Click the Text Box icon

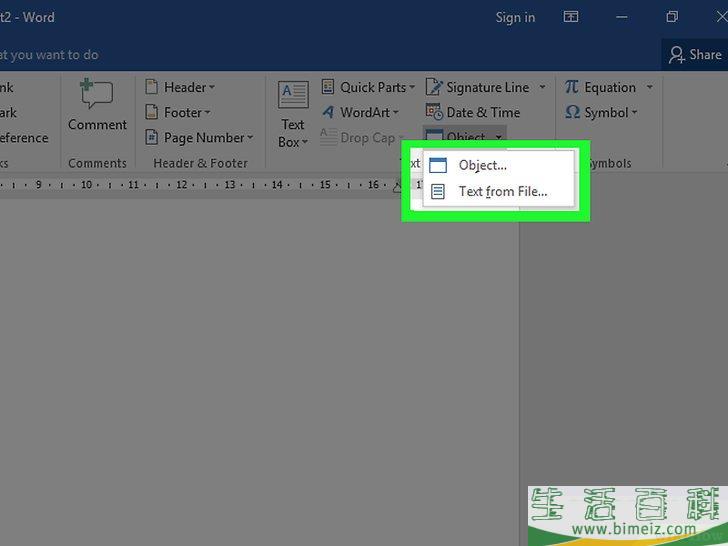tap(293, 96)
